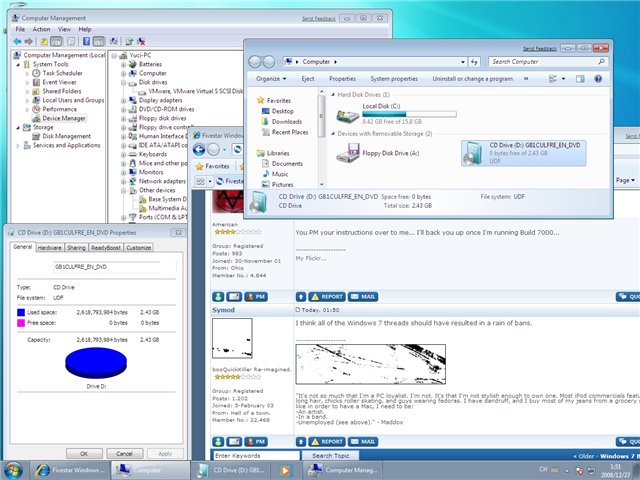Screen dimensions: 640x480
Task: Switch to Customize tab
Action: point(138,248)
